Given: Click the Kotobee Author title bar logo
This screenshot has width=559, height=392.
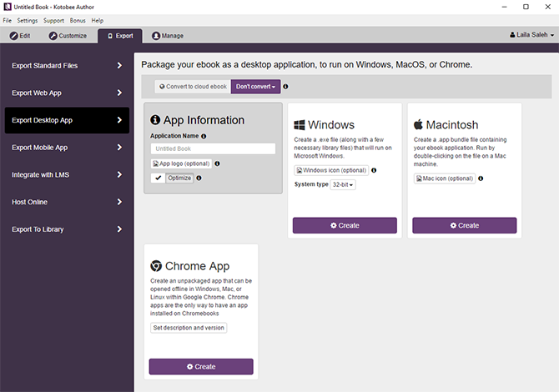Looking at the screenshot, I should 7,7.
